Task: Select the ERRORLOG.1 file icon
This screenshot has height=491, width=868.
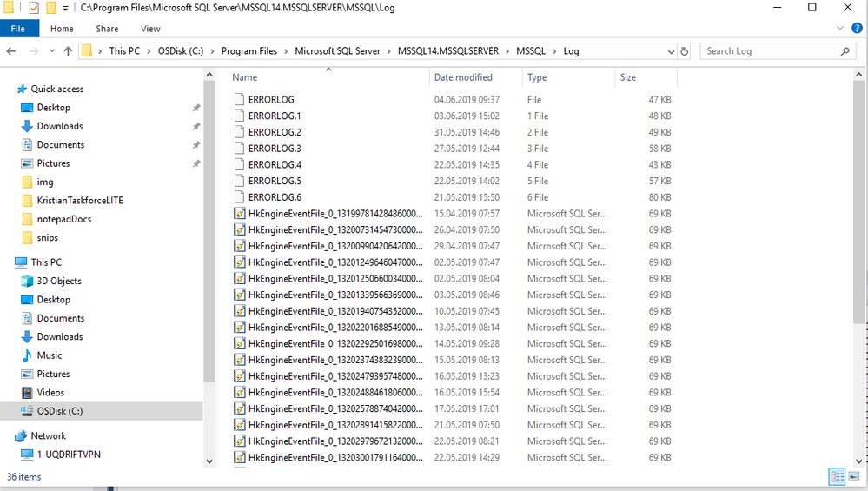Action: tap(239, 116)
